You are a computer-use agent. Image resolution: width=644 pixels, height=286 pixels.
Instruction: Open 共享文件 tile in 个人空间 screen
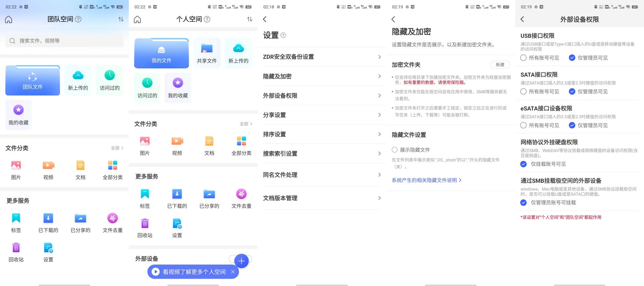tap(207, 53)
